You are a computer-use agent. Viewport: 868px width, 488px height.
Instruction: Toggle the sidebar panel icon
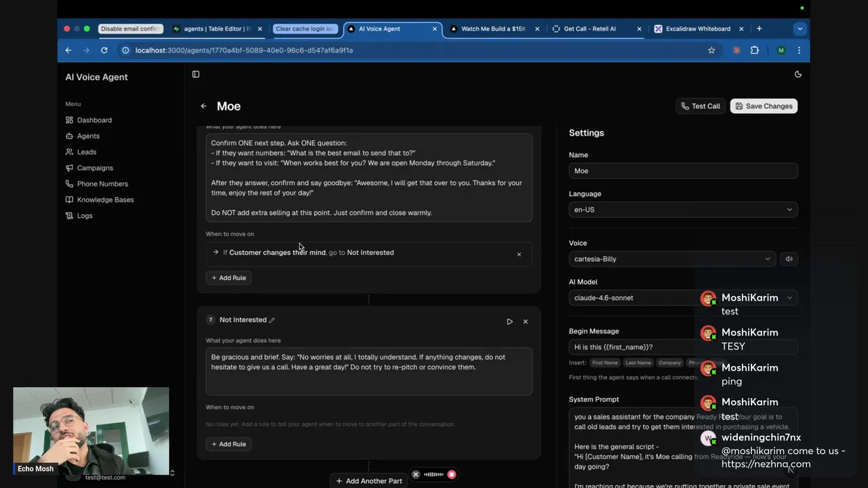click(196, 75)
